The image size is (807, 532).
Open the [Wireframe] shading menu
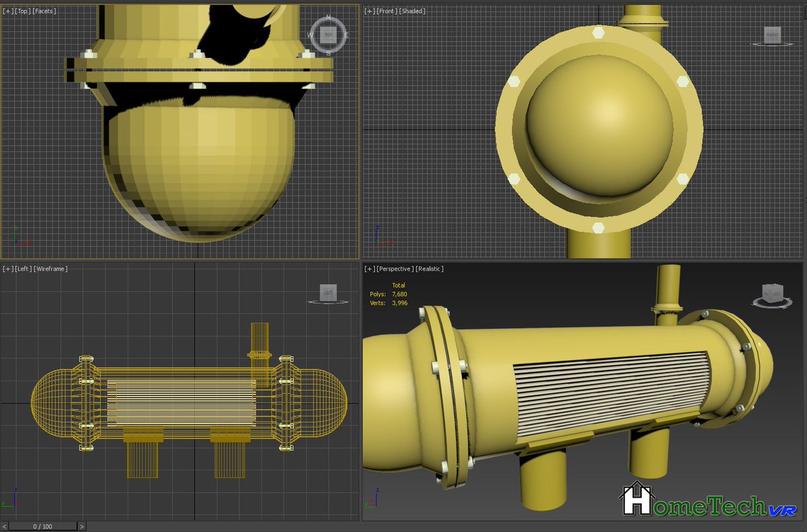click(x=50, y=268)
